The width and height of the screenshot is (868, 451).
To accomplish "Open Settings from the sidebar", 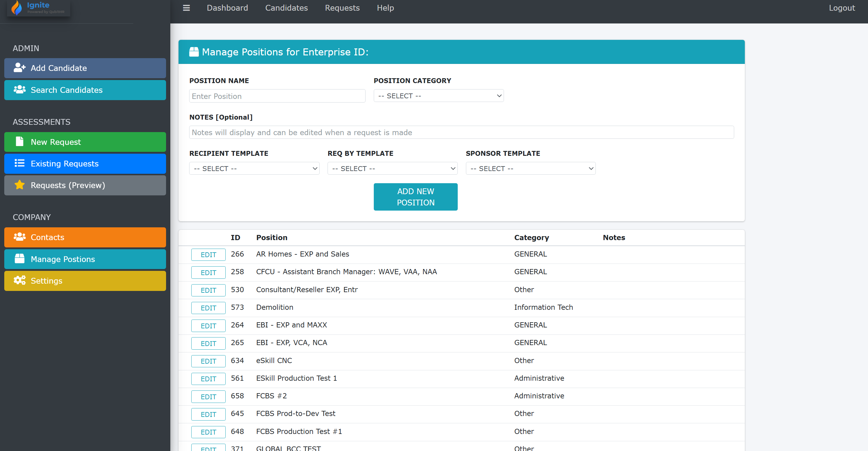I will pos(85,281).
